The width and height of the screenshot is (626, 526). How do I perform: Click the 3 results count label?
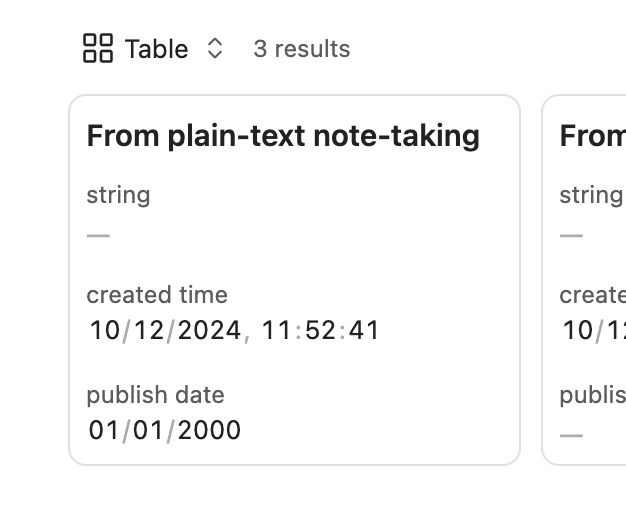pos(301,48)
